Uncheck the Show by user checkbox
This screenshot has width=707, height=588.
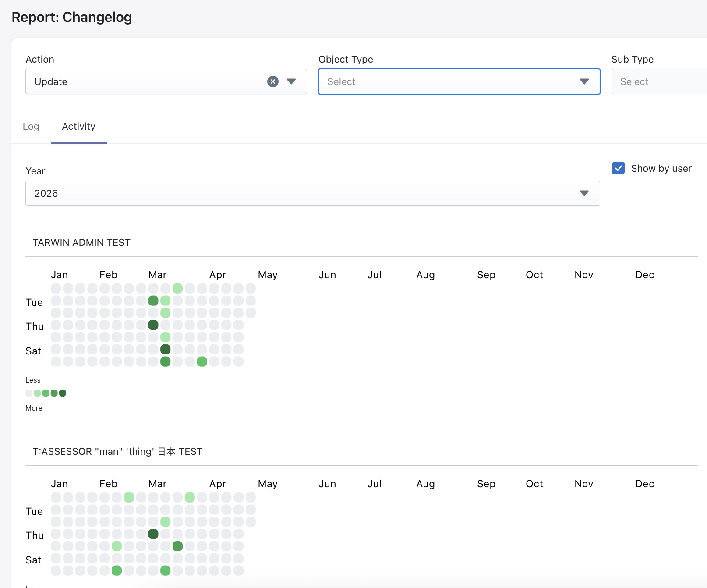[x=618, y=168]
